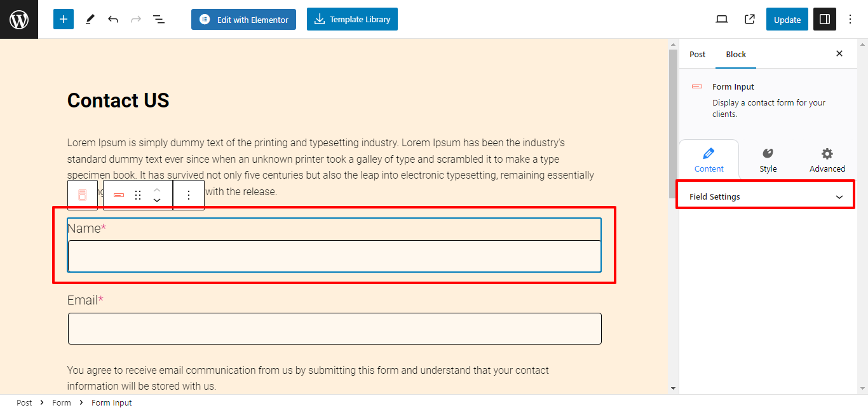This screenshot has height=410, width=868.
Task: Open the block inserter plus button
Action: (x=64, y=19)
